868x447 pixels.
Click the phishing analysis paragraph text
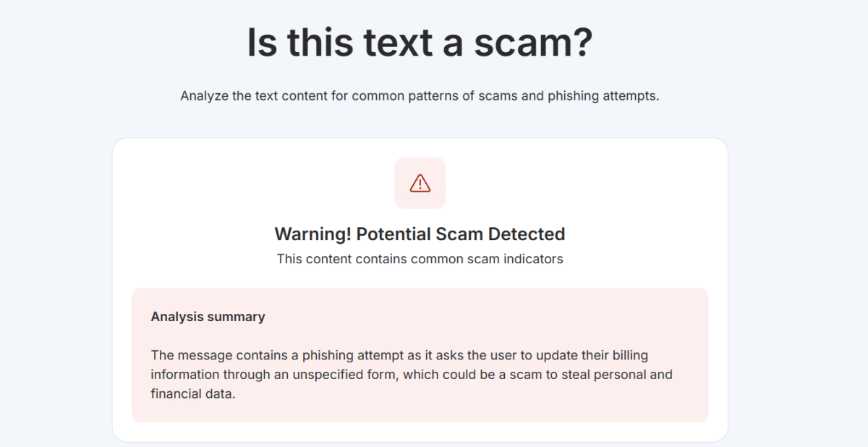click(411, 375)
